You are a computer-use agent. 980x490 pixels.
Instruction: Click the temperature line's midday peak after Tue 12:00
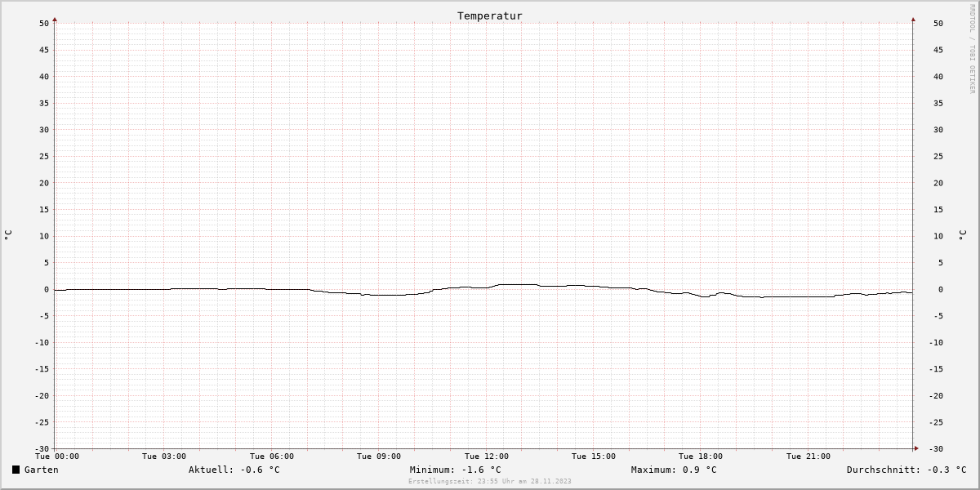[x=518, y=284]
